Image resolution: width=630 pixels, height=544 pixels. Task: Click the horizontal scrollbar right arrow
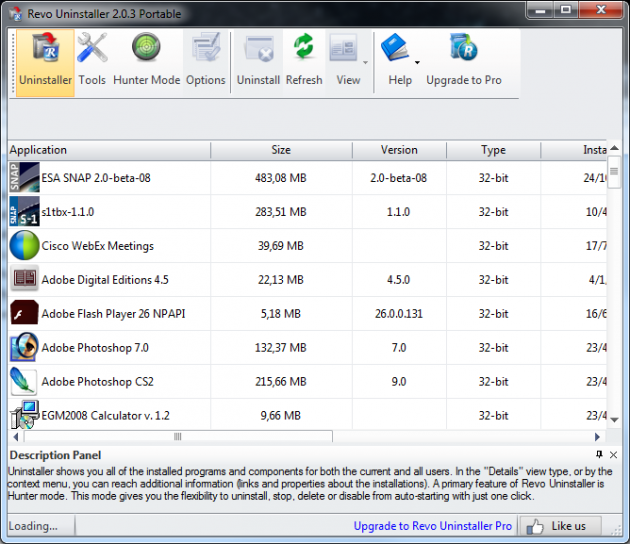click(597, 437)
